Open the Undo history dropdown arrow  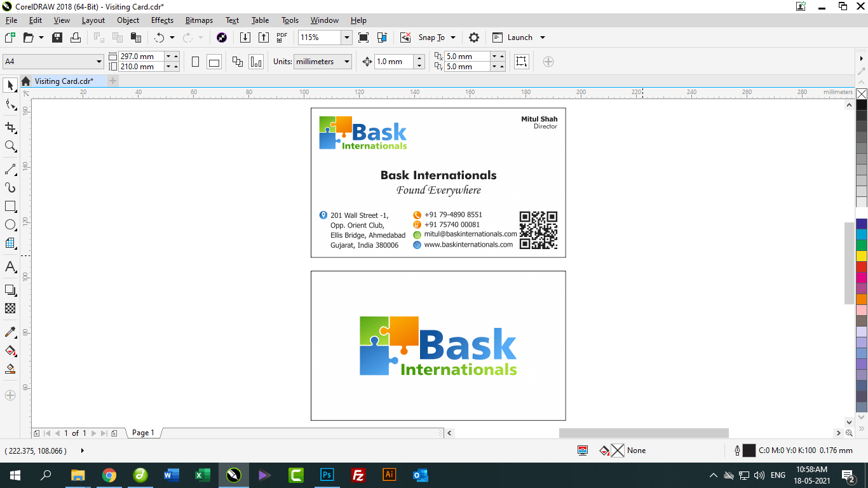pyautogui.click(x=172, y=37)
